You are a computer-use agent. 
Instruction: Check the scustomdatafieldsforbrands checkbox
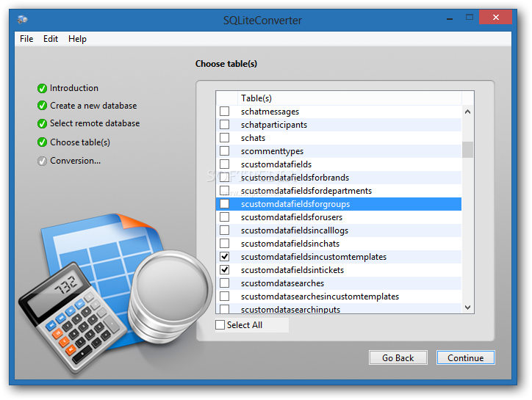[224, 178]
